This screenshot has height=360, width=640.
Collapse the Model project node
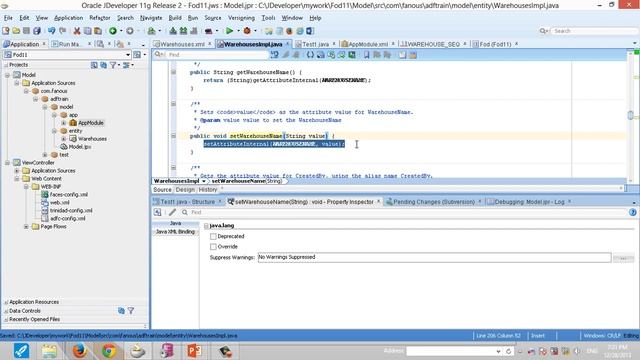click(7, 75)
